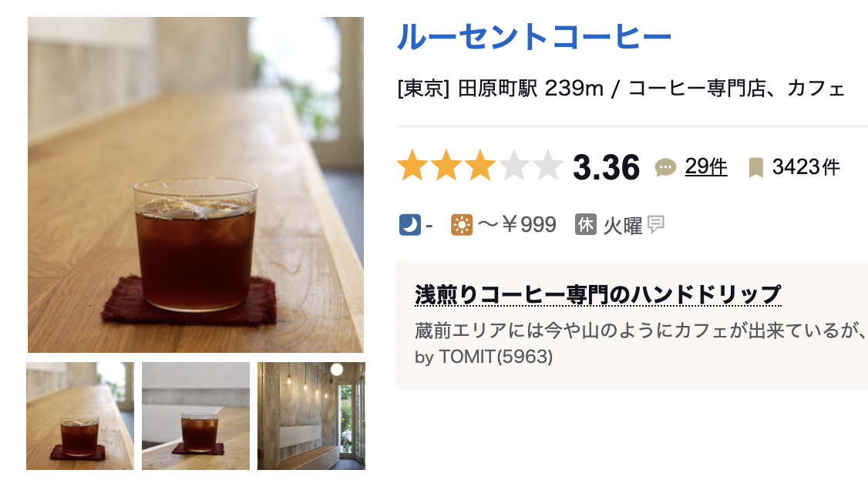This screenshot has height=490, width=868.
Task: Click reviewer name TOMIT(5963)
Action: tap(496, 357)
